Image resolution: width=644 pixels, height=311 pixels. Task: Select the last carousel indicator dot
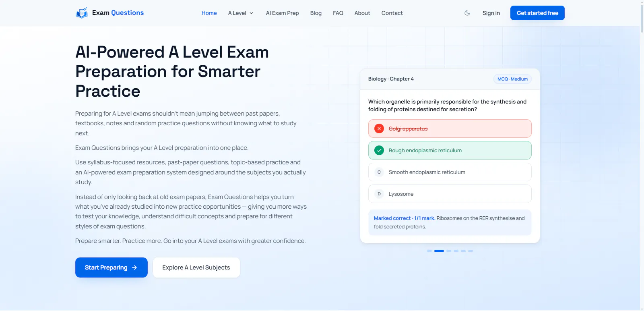(471, 251)
